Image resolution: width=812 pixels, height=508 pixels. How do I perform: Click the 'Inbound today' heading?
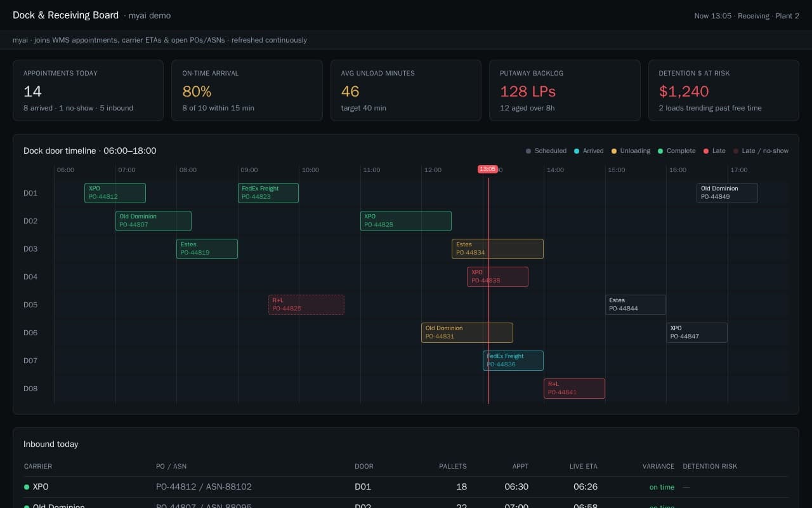[x=51, y=444]
